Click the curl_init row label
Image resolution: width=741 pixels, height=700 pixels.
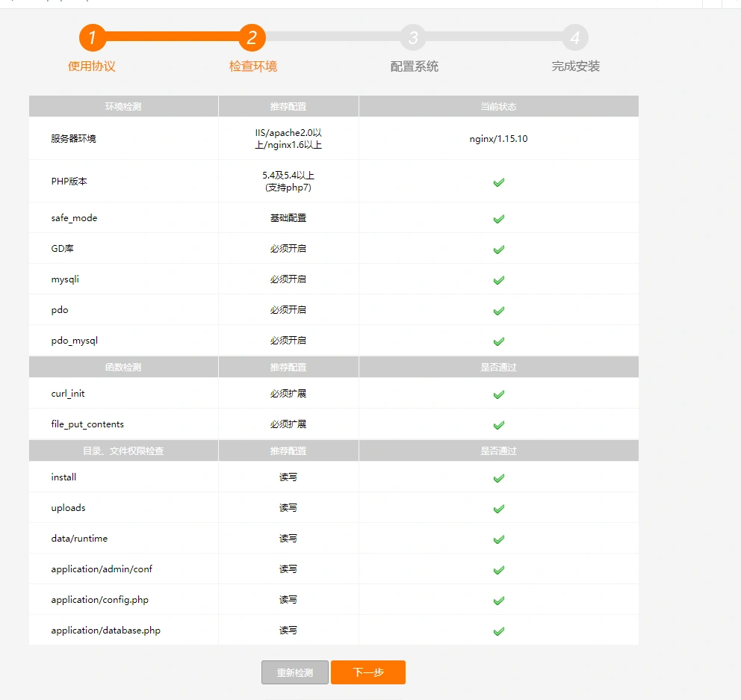pos(68,394)
